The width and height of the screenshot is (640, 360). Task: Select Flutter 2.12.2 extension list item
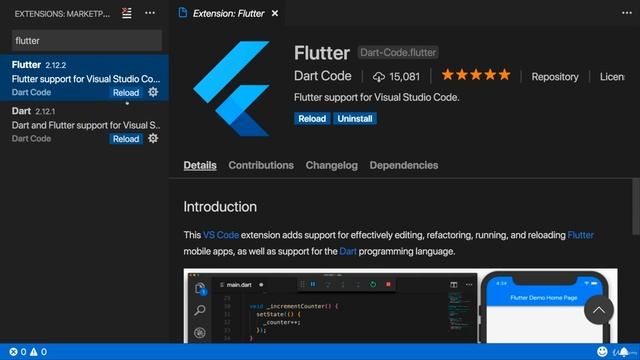pos(84,78)
